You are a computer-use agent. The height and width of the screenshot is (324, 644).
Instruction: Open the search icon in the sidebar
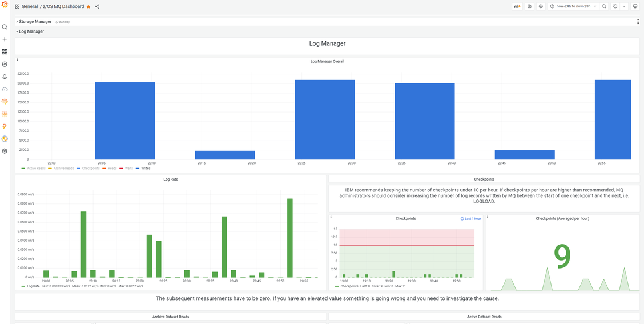(5, 27)
